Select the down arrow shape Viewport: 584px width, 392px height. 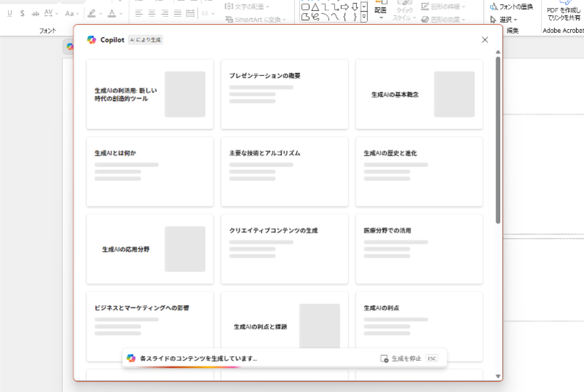coord(355,7)
